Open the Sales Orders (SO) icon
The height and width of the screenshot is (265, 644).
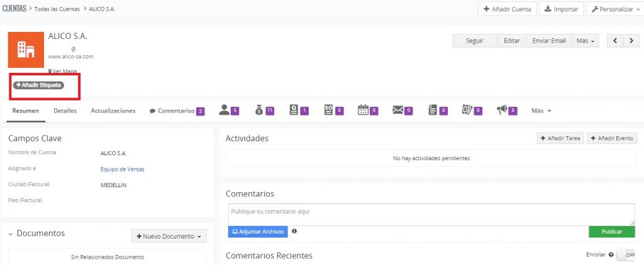pyautogui.click(x=328, y=110)
